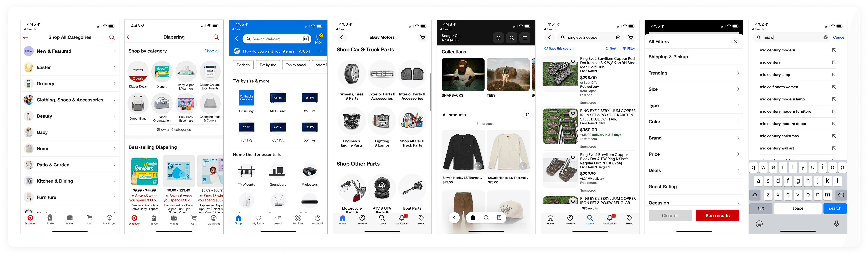Image resolution: width=868 pixels, height=256 pixels.
Task: Tap the back chevron beside Search Walmart
Action: [237, 39]
